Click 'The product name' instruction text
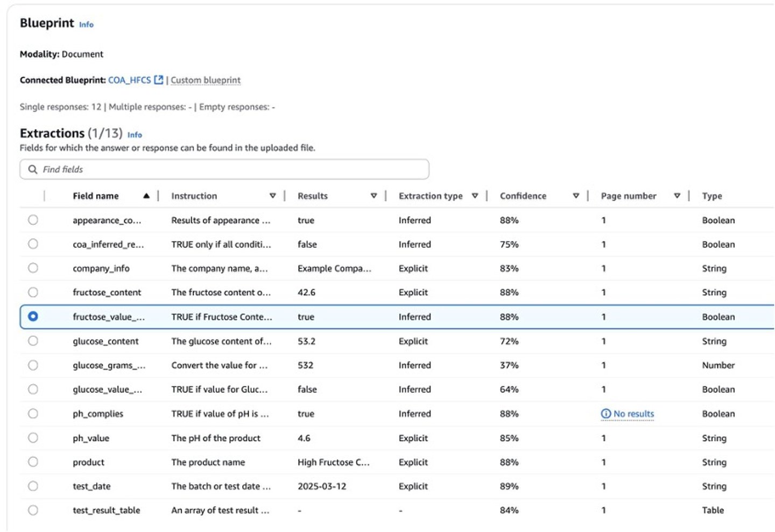 208,462
